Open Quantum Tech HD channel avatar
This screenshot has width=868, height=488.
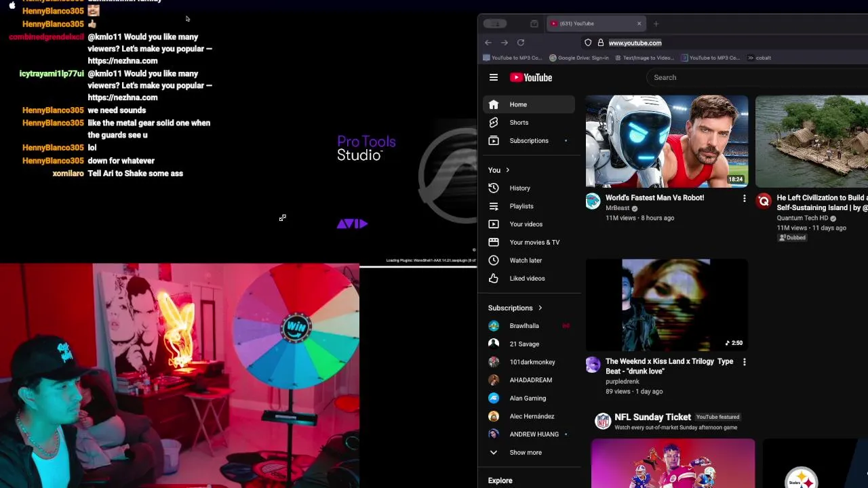(x=764, y=201)
